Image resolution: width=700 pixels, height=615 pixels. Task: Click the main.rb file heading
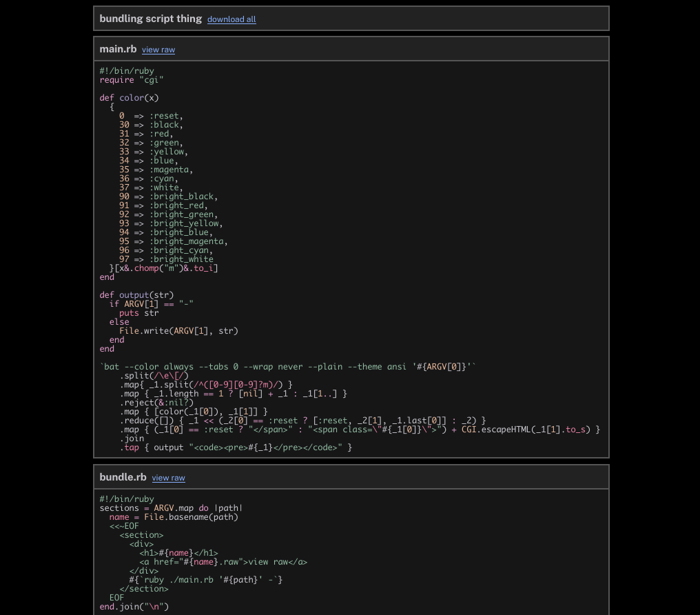[118, 49]
